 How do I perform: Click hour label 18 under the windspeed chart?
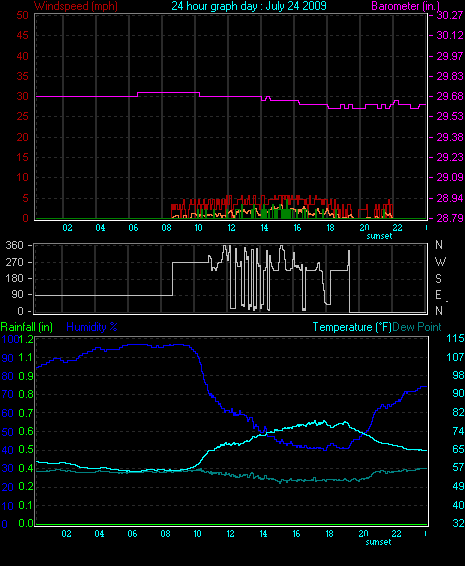pyautogui.click(x=330, y=228)
